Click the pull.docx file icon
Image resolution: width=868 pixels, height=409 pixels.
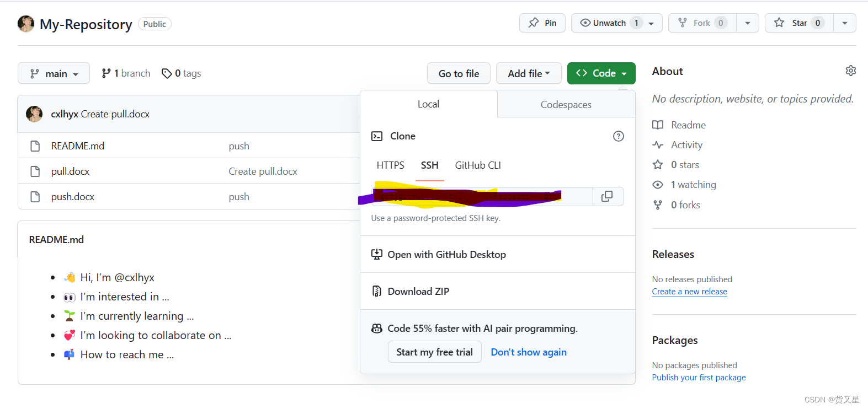point(35,171)
